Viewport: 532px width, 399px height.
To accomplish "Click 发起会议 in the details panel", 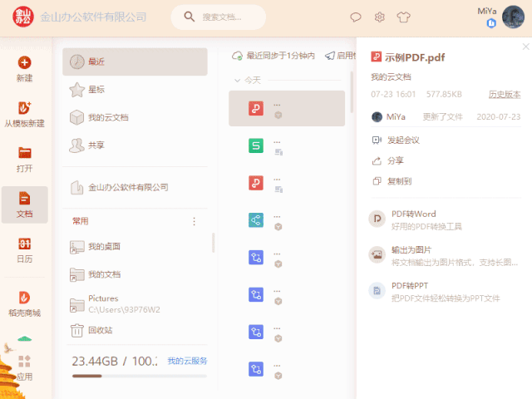I will point(396,140).
